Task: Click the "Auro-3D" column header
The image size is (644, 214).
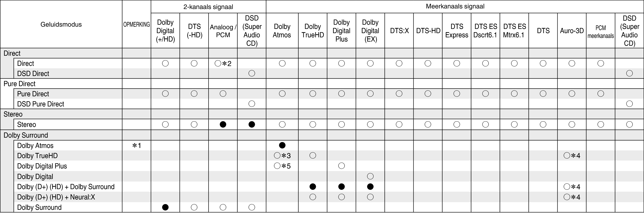Action: coord(572,31)
